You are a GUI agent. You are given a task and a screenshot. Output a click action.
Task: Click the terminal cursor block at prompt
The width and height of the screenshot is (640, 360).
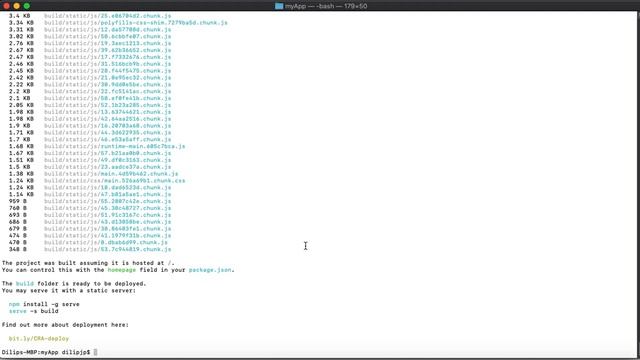pos(96,352)
